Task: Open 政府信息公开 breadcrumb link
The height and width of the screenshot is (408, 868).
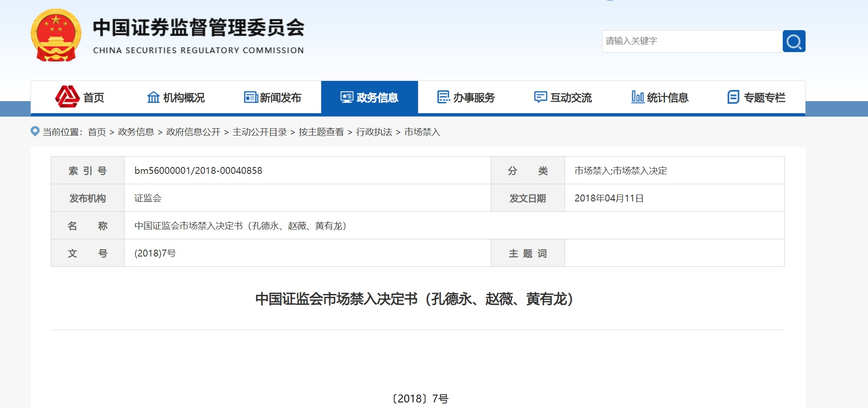Action: [193, 132]
